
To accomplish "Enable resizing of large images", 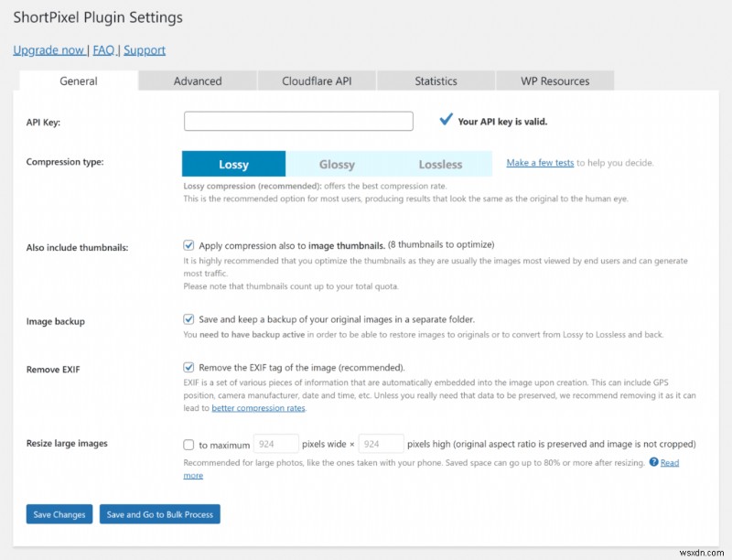I will pos(189,445).
